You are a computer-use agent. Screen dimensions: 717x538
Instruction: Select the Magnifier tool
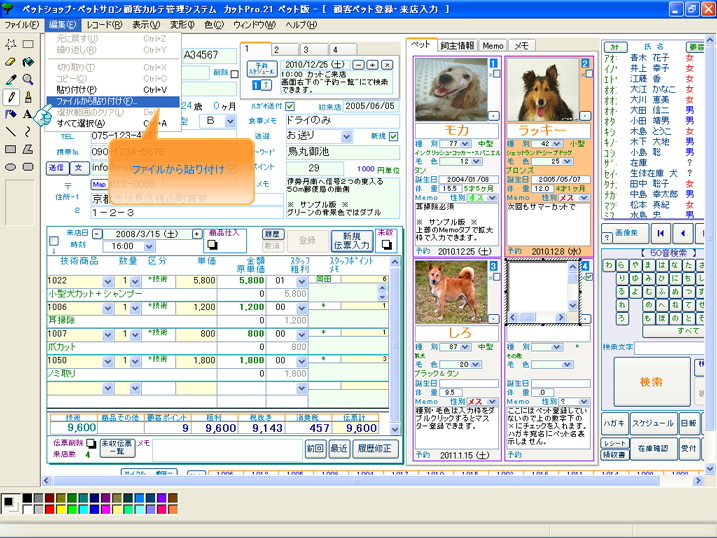(28, 80)
